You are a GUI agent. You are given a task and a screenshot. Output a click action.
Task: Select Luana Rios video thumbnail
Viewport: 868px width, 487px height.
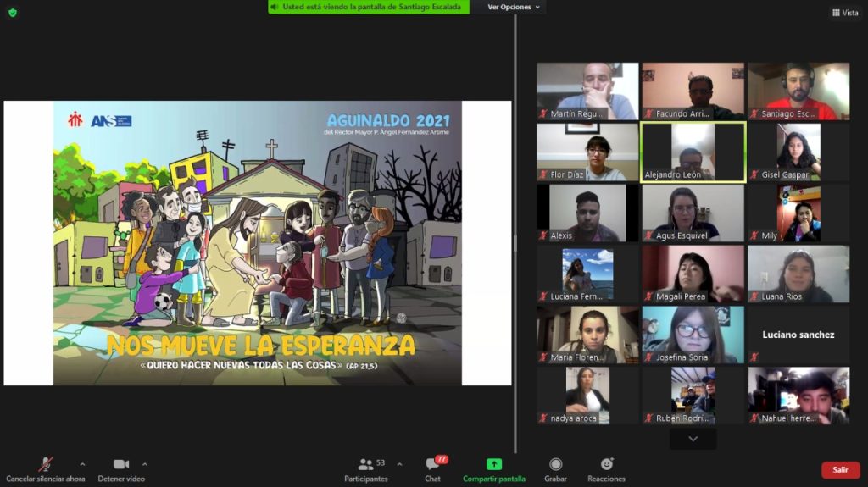[798, 274]
